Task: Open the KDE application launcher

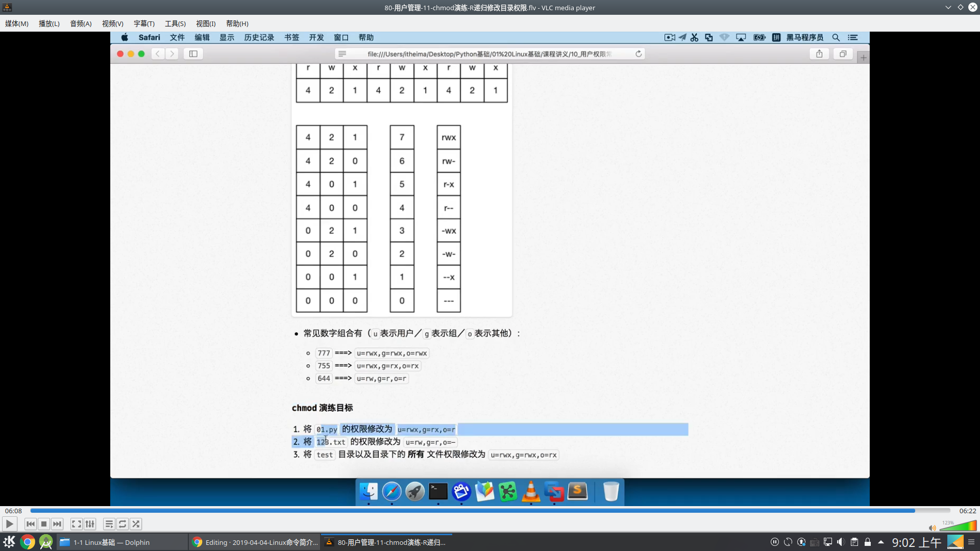Action: point(9,542)
